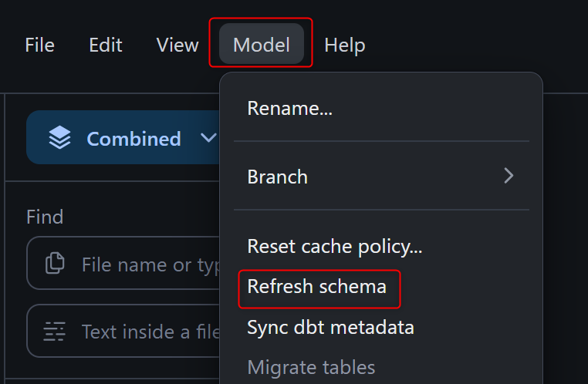Click Refresh schema in the menu
The width and height of the screenshot is (588, 384).
pos(316,287)
